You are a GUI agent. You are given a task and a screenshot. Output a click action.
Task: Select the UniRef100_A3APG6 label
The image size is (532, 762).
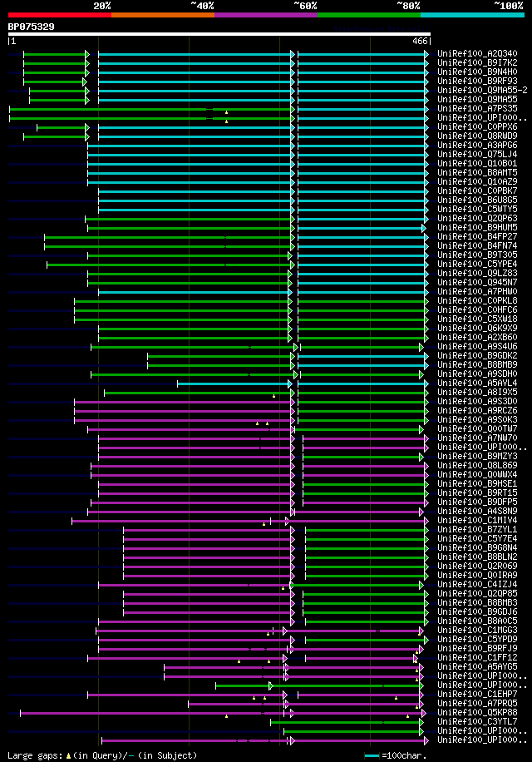pos(477,146)
